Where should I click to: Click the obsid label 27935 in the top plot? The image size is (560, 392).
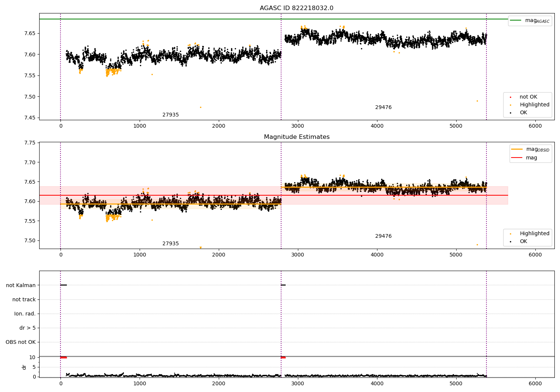[171, 115]
